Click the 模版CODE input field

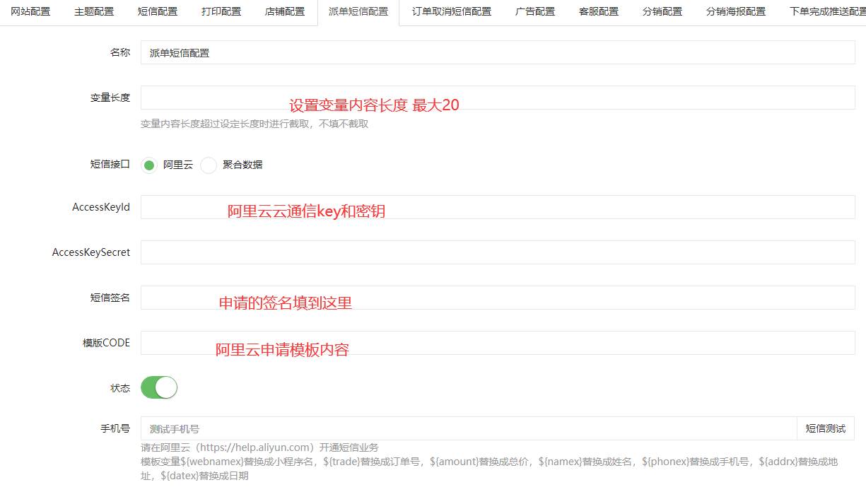click(x=498, y=343)
